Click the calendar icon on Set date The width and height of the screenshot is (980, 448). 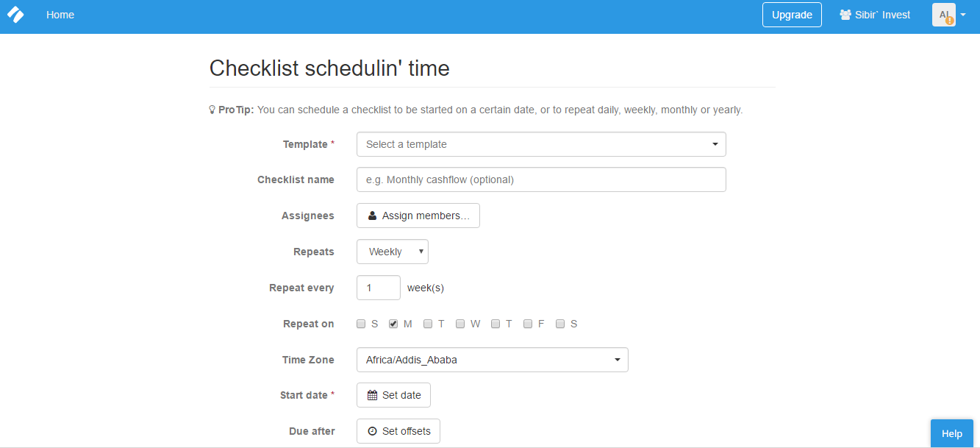pyautogui.click(x=372, y=395)
